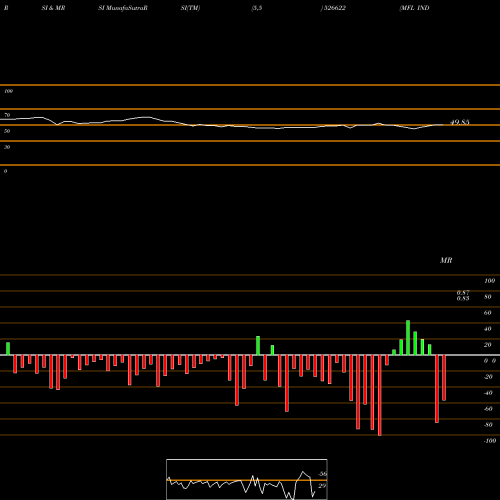Select the 'SI MunafaSutraR' header label

[x=123, y=8]
